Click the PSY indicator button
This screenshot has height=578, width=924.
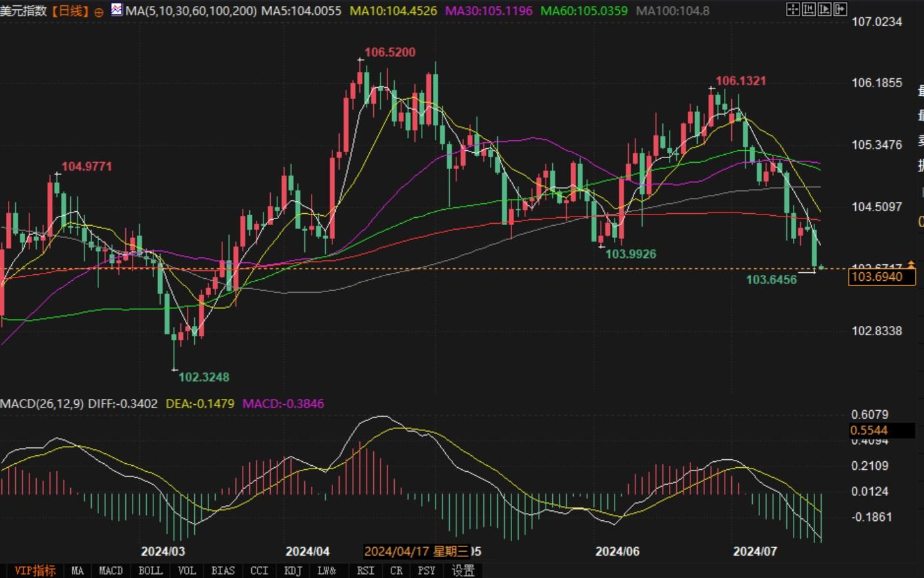[426, 571]
